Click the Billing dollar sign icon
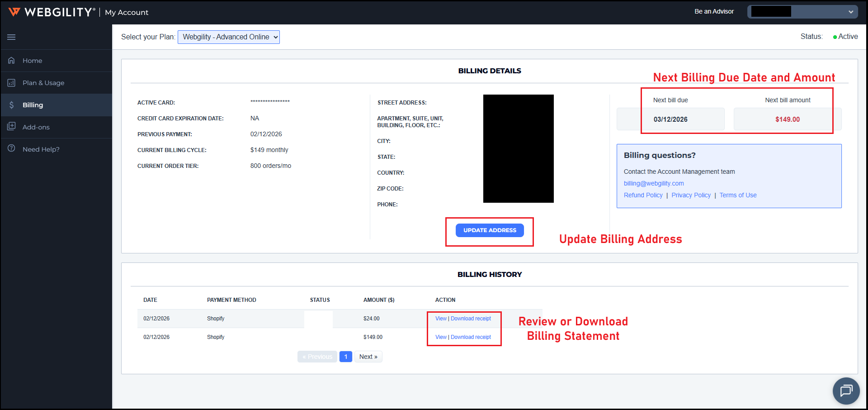868x410 pixels. (11, 105)
